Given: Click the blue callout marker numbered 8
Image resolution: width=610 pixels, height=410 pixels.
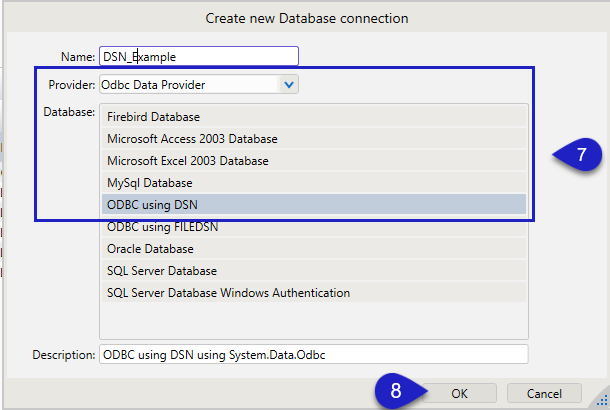Looking at the screenshot, I should tap(397, 392).
